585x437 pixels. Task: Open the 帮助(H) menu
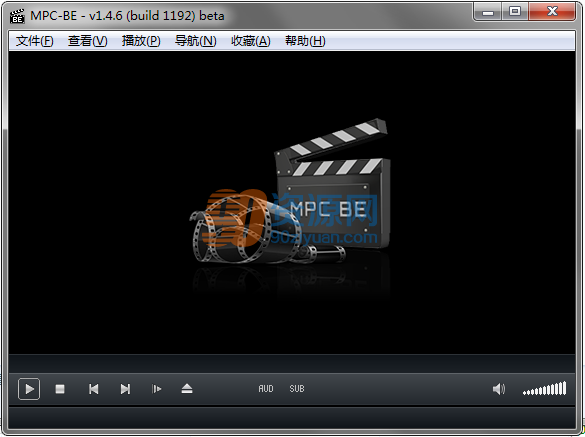click(305, 41)
